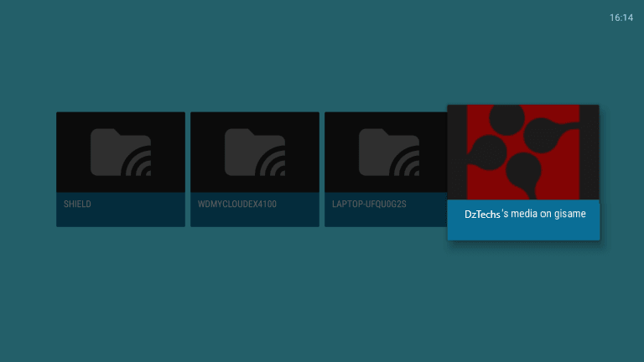Open the LAPTOP-UFQU0G2S network folder icon

coord(389,153)
